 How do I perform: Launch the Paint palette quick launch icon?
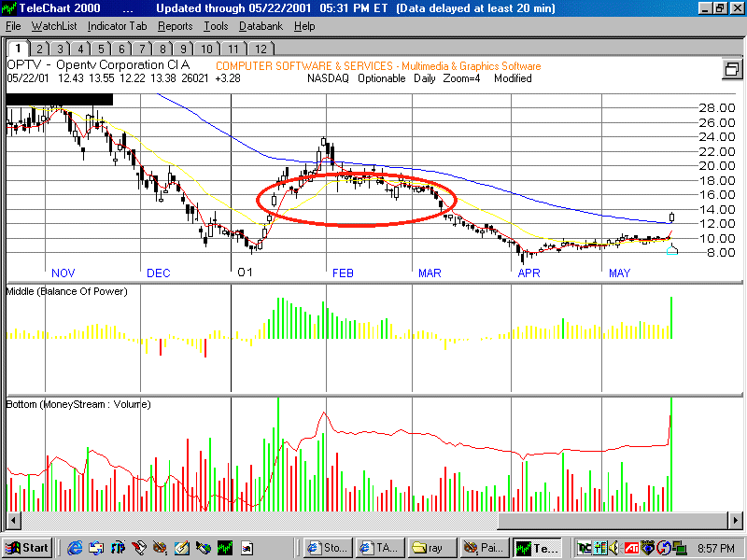(x=160, y=548)
